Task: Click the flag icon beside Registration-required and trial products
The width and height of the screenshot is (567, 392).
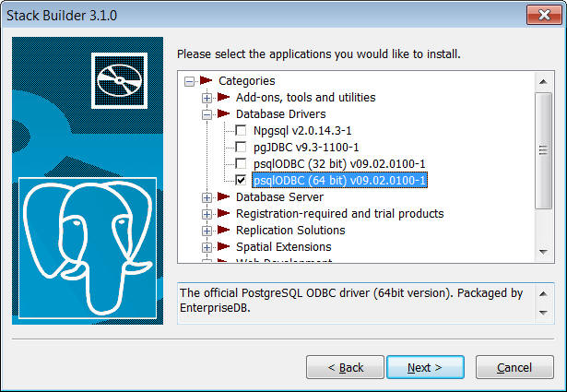Action: [x=223, y=213]
